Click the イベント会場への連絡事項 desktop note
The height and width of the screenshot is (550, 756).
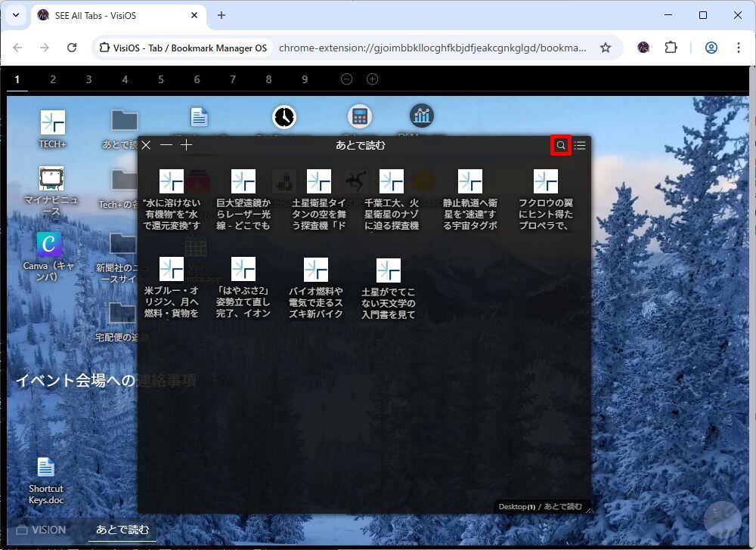pyautogui.click(x=106, y=381)
